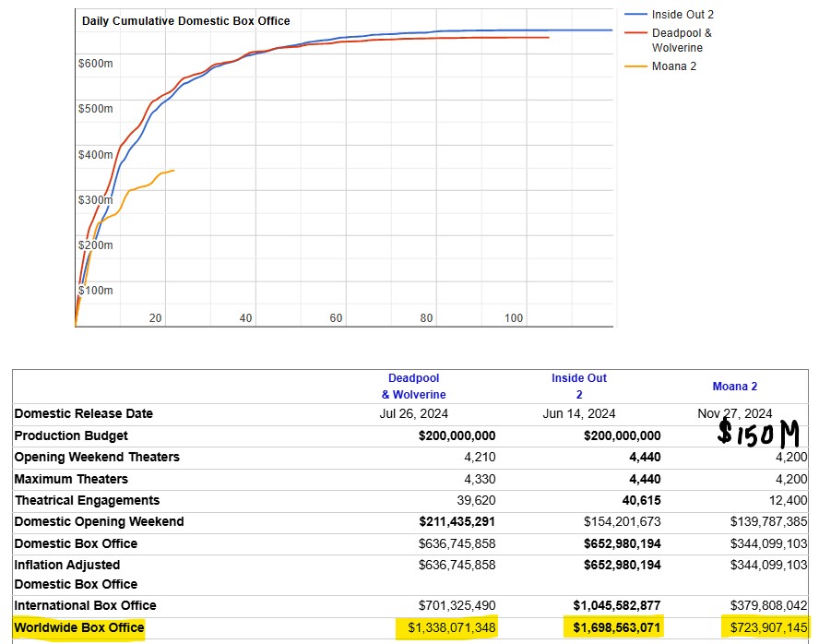The image size is (819, 644).
Task: Click the 100 x-axis label
Action: click(x=514, y=318)
